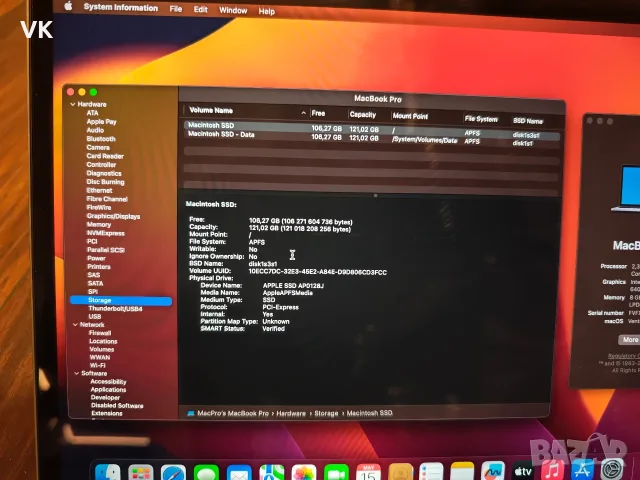This screenshot has height=480, width=640.
Task: Sort by the File System column header
Action: point(481,119)
